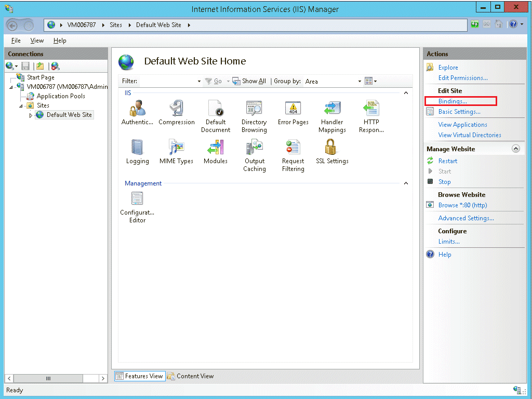Image resolution: width=532 pixels, height=399 pixels.
Task: Select Request Filtering icon
Action: point(293,155)
